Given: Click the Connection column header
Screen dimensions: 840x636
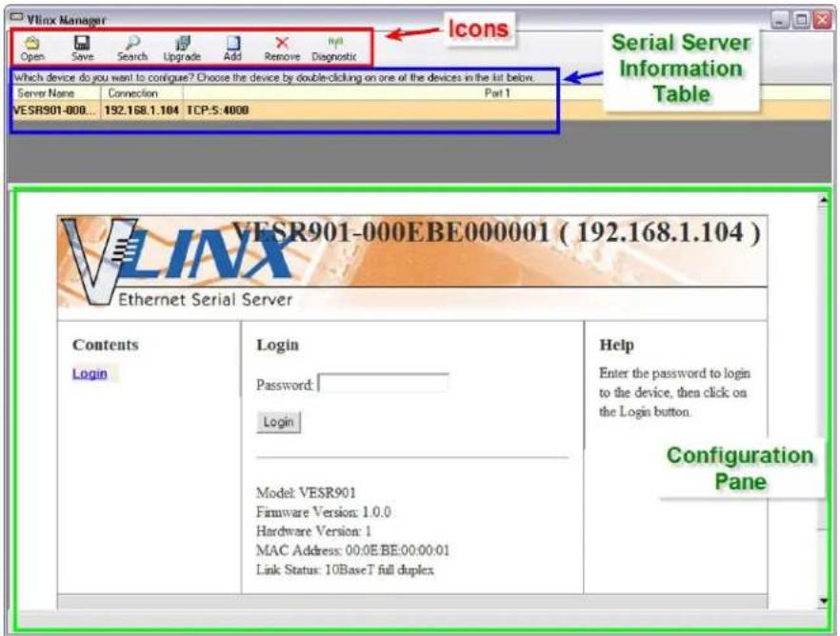Looking at the screenshot, I should pyautogui.click(x=141, y=93).
